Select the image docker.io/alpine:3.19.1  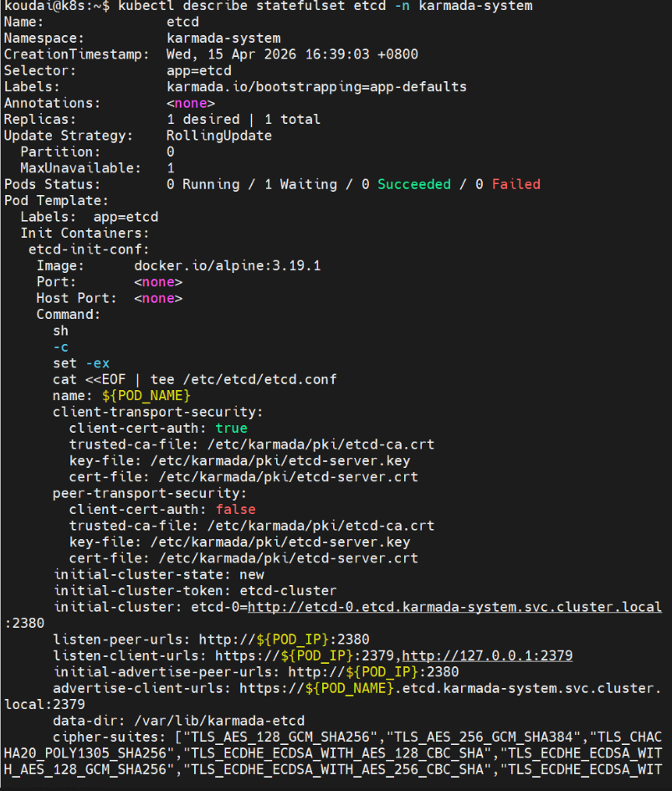[x=227, y=265]
